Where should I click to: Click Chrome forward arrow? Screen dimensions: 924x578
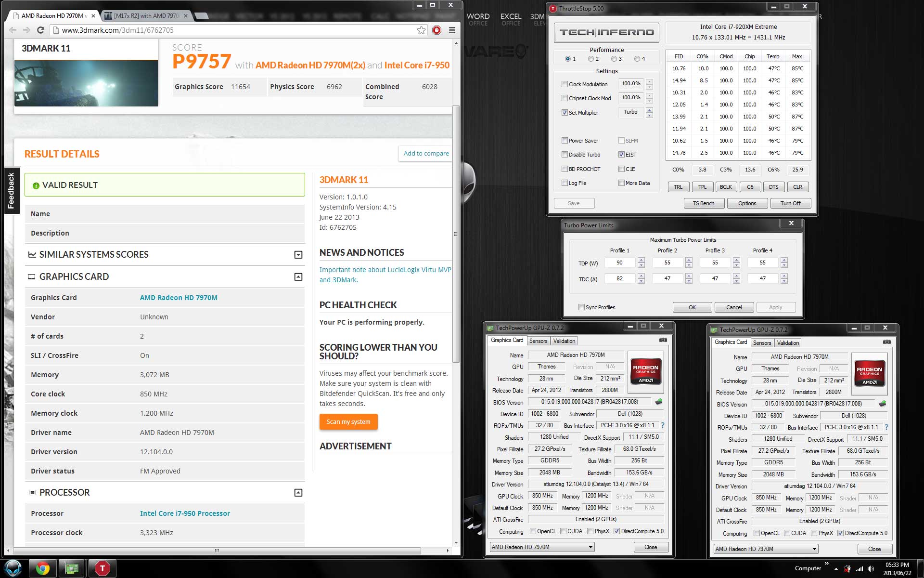pos(26,30)
